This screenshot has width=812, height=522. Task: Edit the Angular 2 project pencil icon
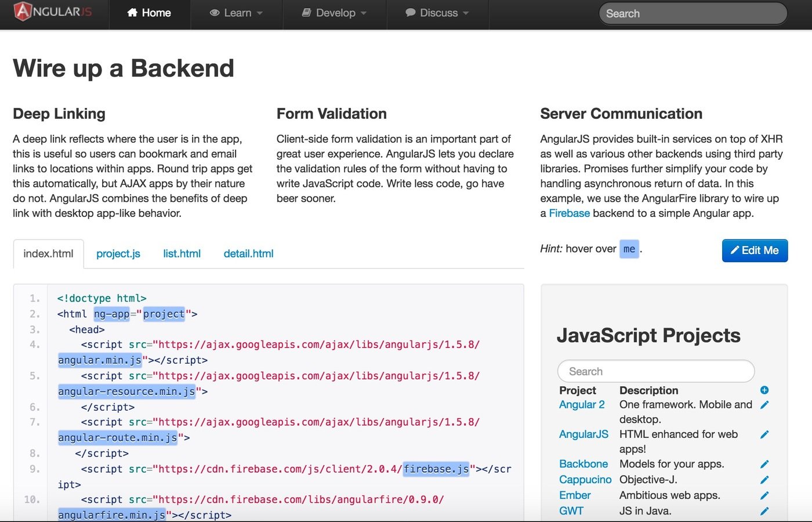764,405
